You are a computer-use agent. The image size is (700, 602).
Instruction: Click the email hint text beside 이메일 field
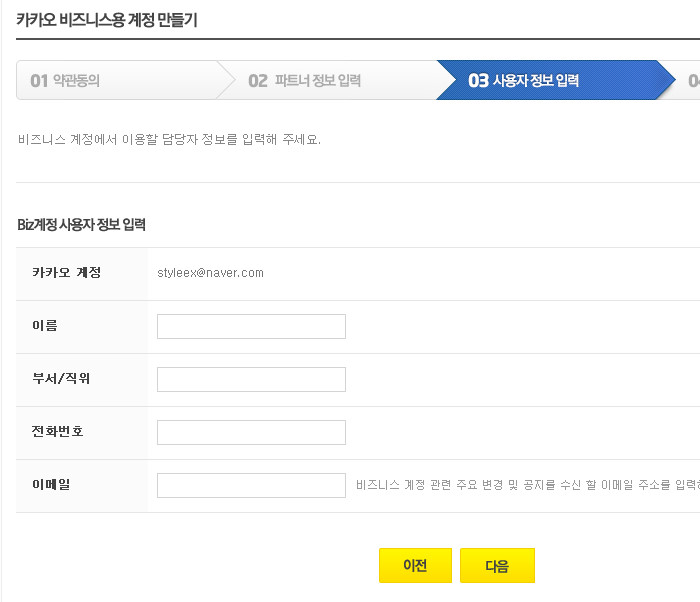click(528, 485)
